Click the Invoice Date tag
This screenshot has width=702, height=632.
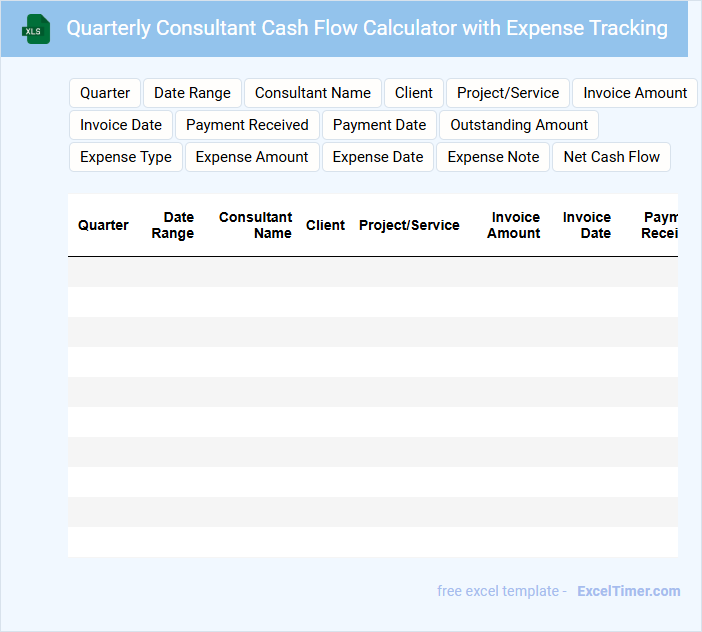point(121,125)
